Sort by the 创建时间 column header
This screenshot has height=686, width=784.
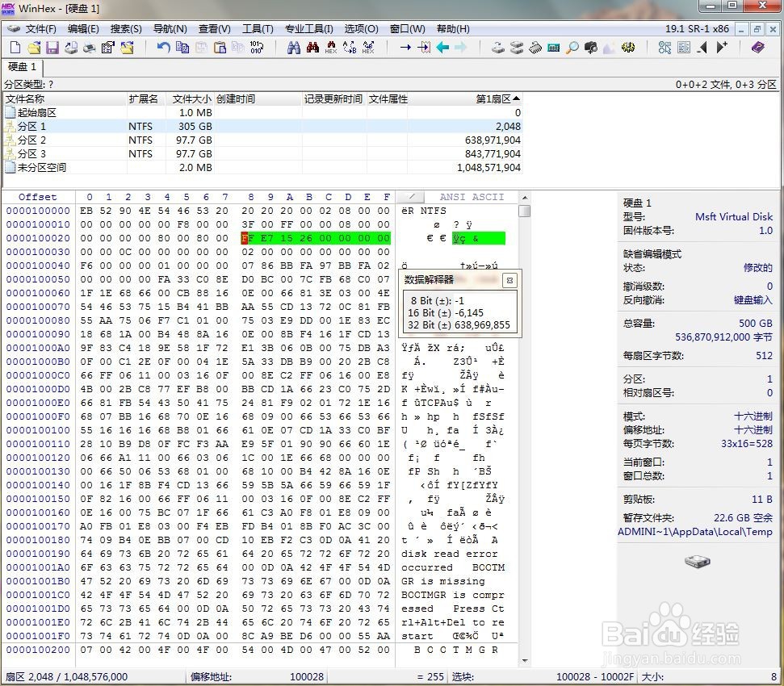coord(258,99)
